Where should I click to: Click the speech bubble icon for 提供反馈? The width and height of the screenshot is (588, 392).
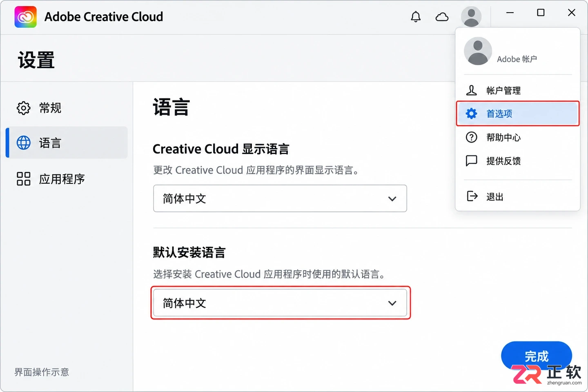(471, 160)
